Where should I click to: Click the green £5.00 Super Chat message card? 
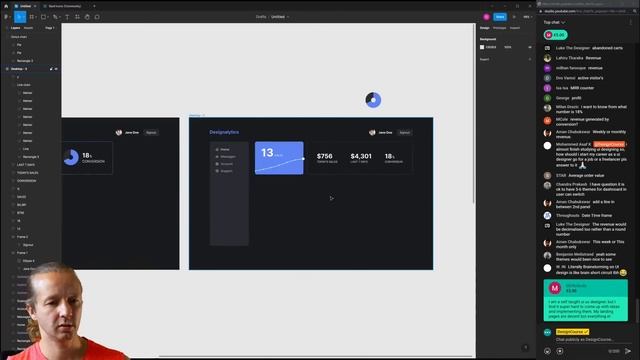pos(586,300)
